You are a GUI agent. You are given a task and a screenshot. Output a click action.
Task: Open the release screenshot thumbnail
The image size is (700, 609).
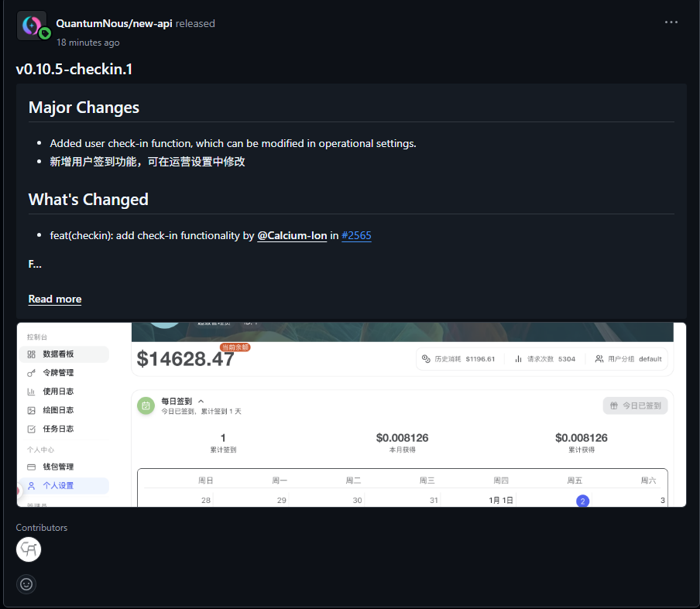click(352, 415)
